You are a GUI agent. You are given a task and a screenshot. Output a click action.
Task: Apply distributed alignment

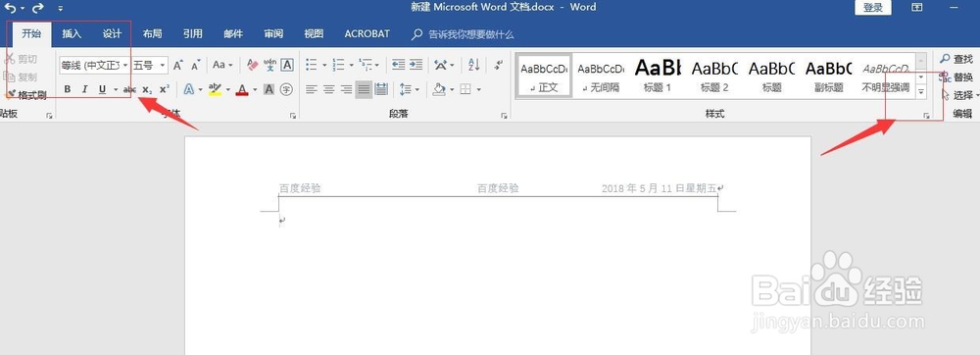[381, 89]
